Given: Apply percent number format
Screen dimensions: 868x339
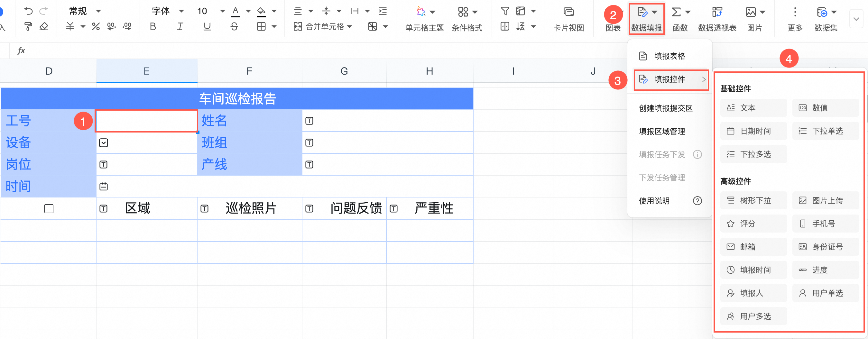Looking at the screenshot, I should tap(96, 26).
